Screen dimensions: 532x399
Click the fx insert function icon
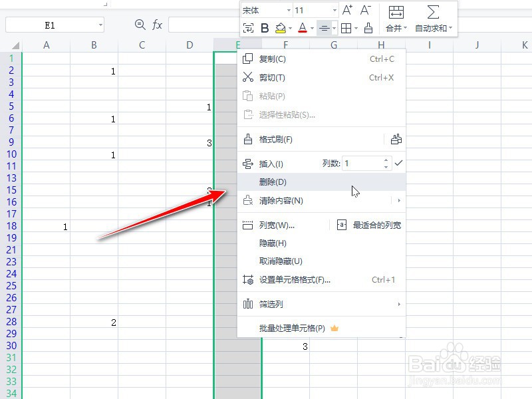click(157, 24)
